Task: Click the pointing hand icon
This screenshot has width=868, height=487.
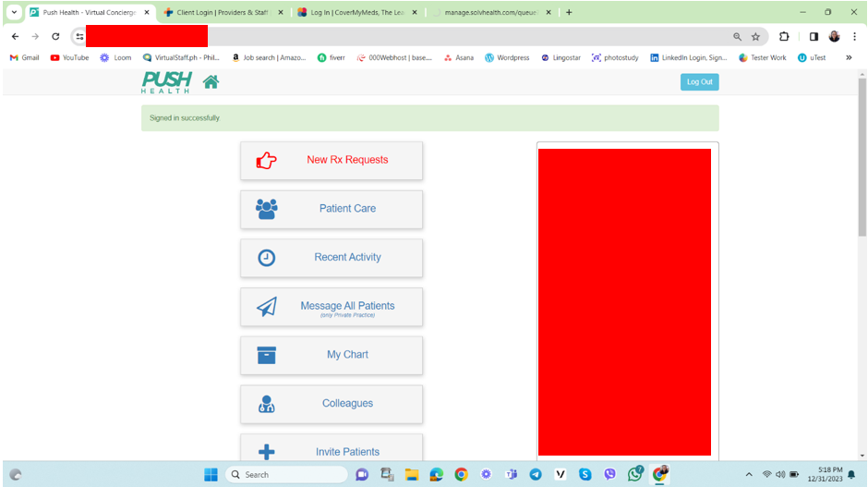Action: [266, 160]
